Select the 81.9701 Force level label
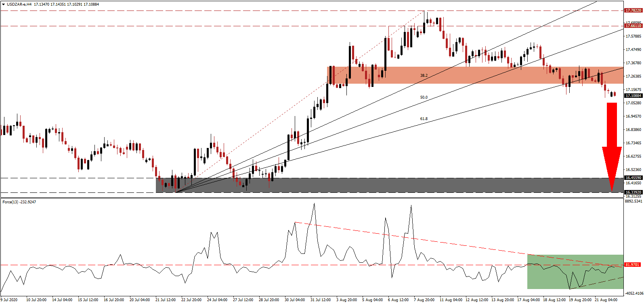Image resolution: width=644 pixels, height=304 pixels. [x=632, y=265]
